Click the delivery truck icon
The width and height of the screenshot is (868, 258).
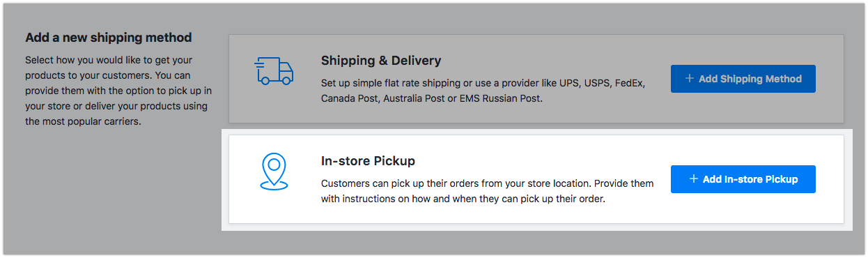pyautogui.click(x=274, y=71)
